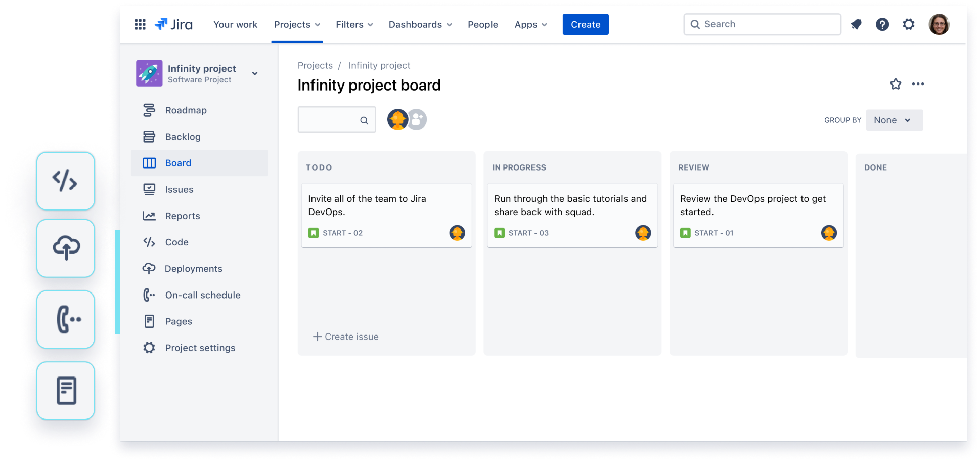The image size is (980, 461).
Task: Open the GROUP BY None dropdown
Action: pyautogui.click(x=894, y=120)
